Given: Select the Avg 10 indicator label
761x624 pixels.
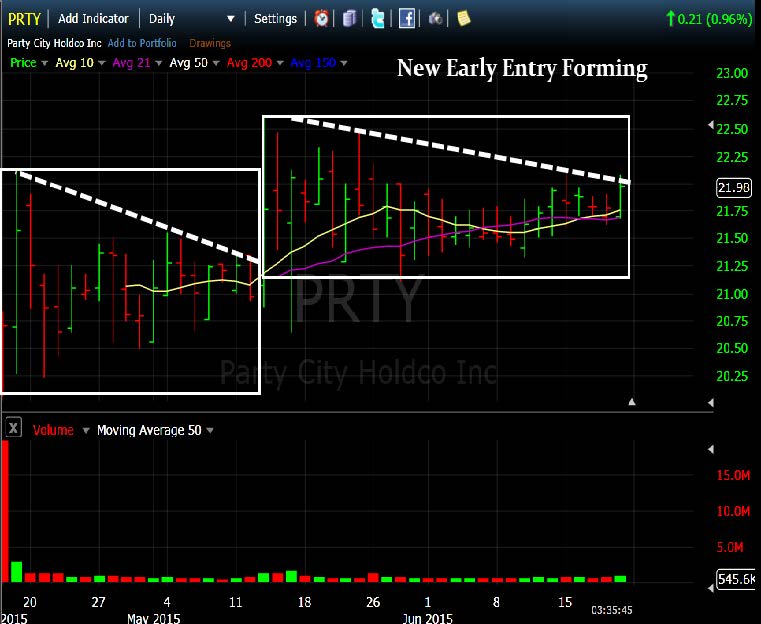Looking at the screenshot, I should click(74, 63).
